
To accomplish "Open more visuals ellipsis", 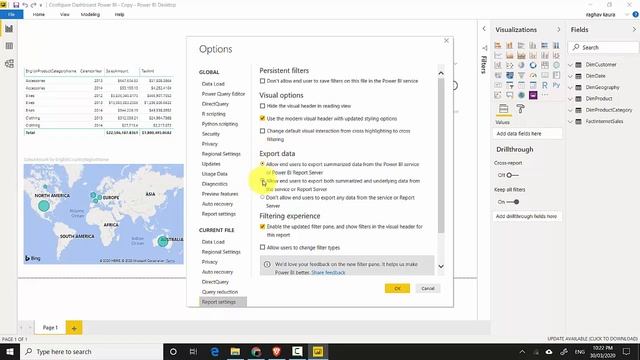I will coord(544,95).
